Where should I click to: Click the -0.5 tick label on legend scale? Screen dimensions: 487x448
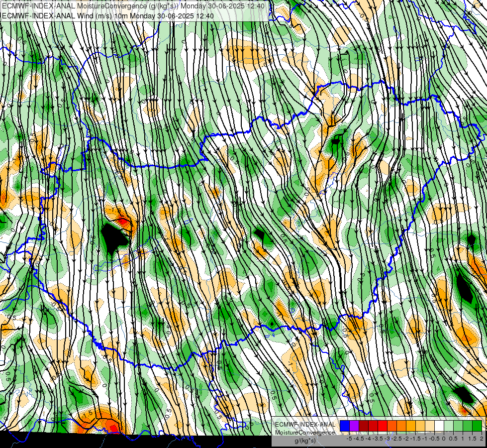[434, 439]
